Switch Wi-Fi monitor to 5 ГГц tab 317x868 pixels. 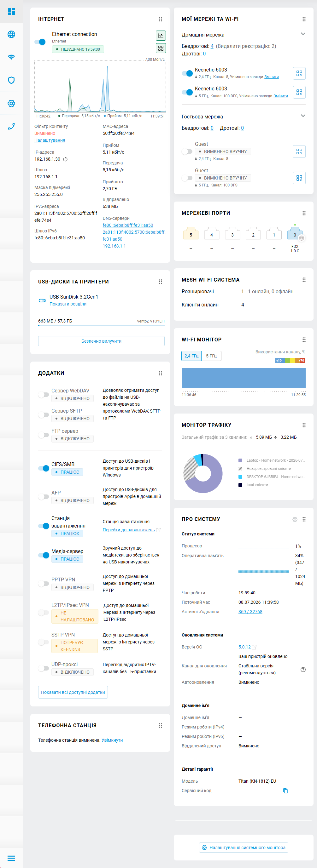coord(211,356)
